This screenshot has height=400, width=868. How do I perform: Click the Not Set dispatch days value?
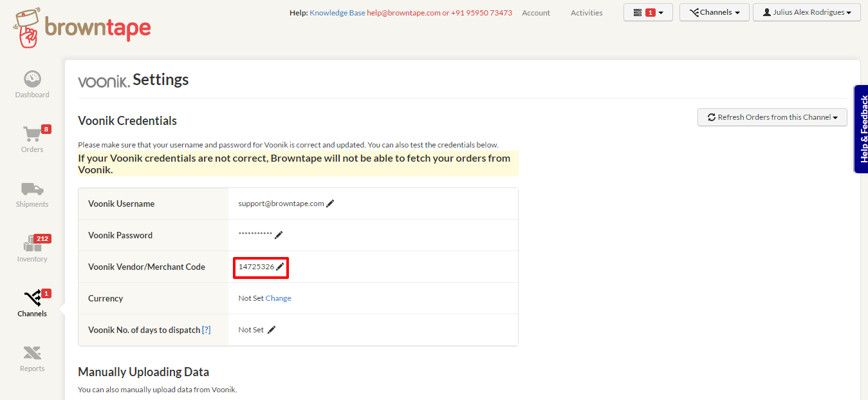(251, 330)
